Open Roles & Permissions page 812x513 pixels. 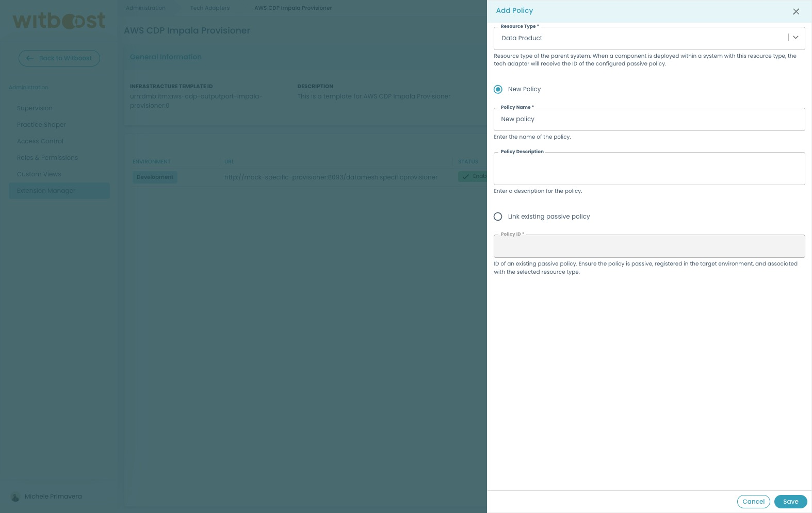pos(47,158)
